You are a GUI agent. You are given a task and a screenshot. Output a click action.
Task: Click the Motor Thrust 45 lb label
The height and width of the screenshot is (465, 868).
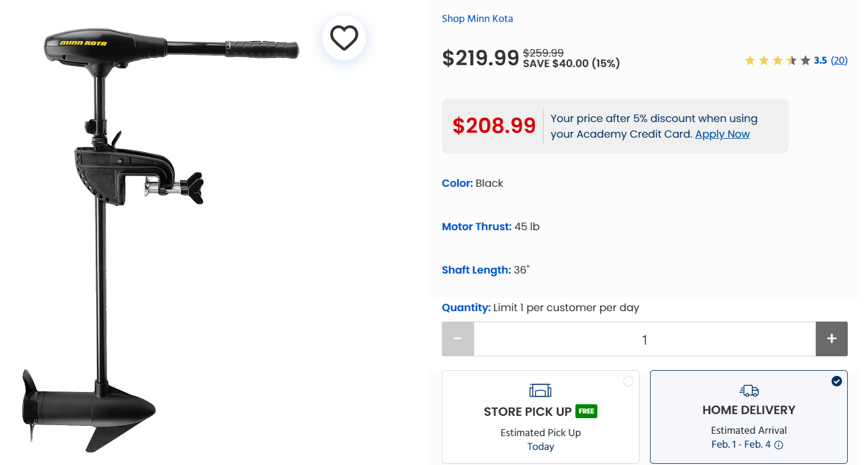pyautogui.click(x=490, y=227)
